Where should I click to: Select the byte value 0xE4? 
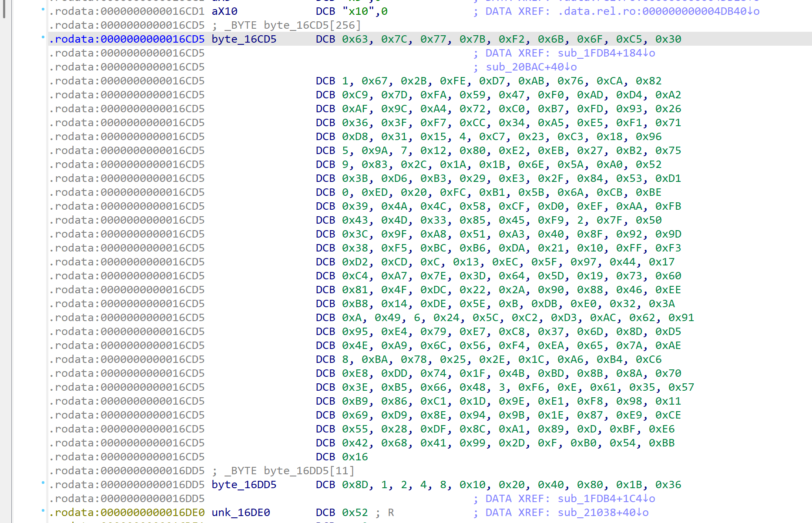394,332
